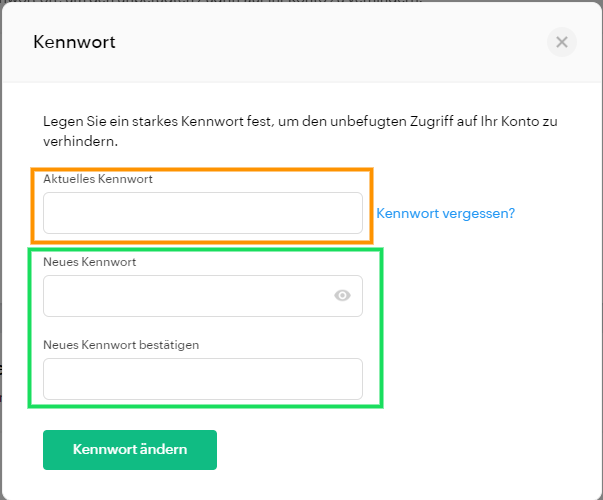Screen dimensions: 603x500
Task: Click the "Neues Kennwort bestätigen" label text
Action: tap(121, 345)
